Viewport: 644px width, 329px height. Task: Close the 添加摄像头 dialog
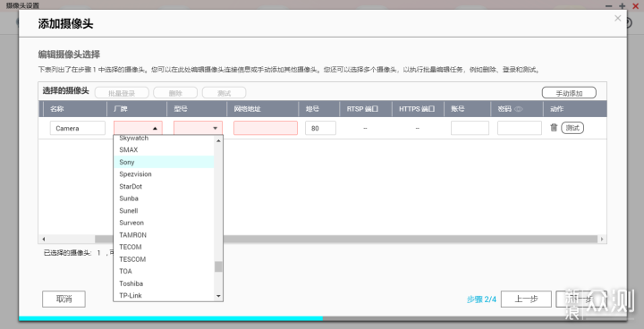(x=618, y=18)
